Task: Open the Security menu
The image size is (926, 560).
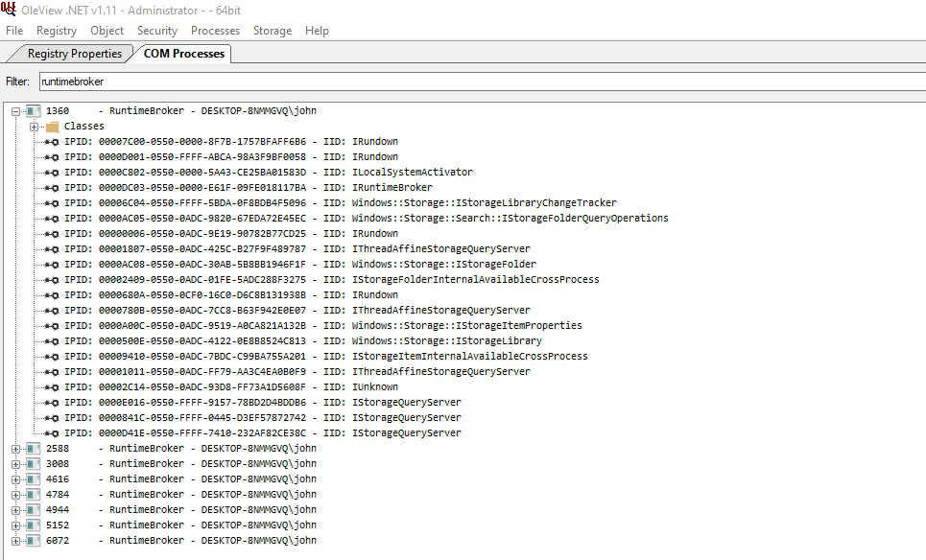Action: (156, 30)
